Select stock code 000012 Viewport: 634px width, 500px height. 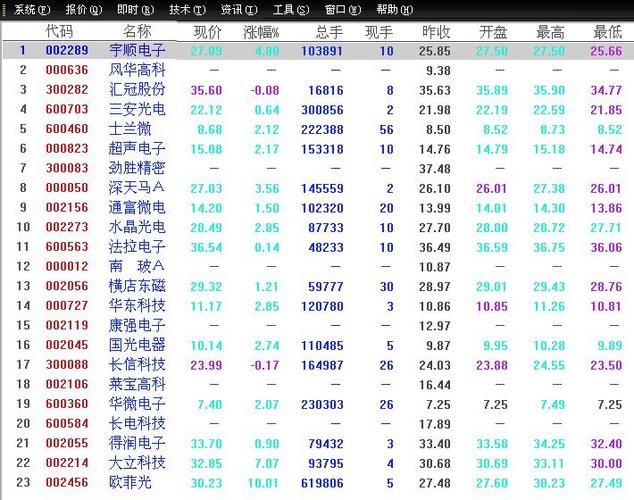coord(67,266)
